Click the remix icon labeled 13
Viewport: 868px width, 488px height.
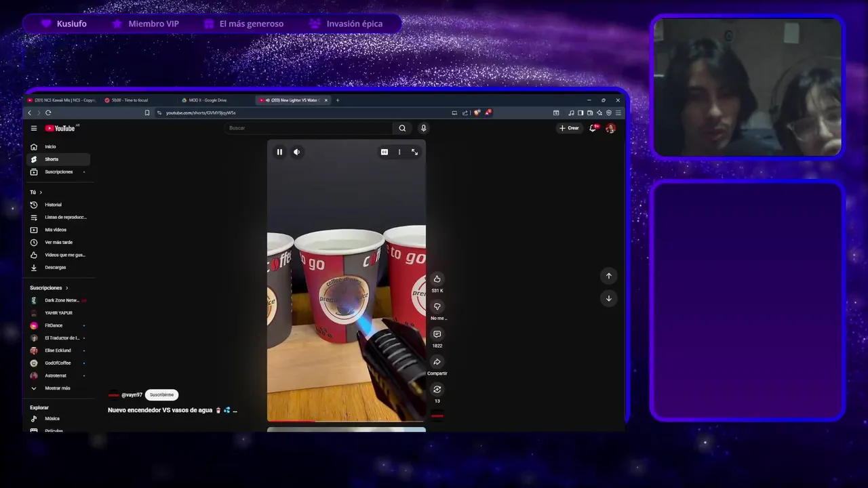click(437, 389)
